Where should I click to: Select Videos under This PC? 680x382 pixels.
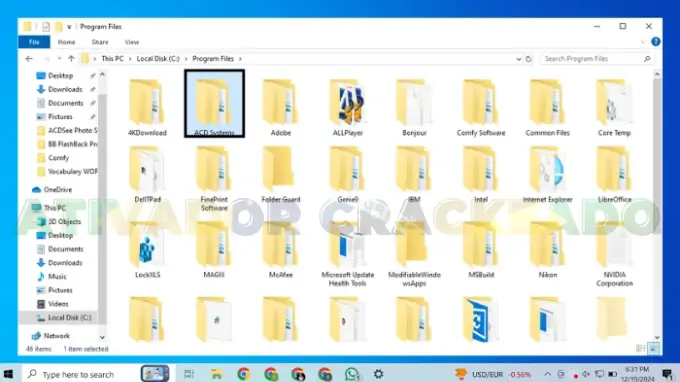[x=58, y=304]
